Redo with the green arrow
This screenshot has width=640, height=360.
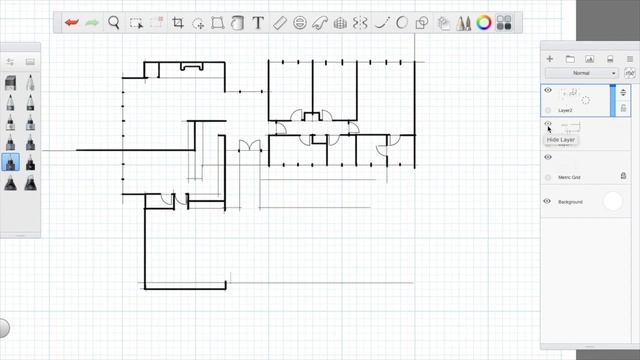[x=92, y=22]
